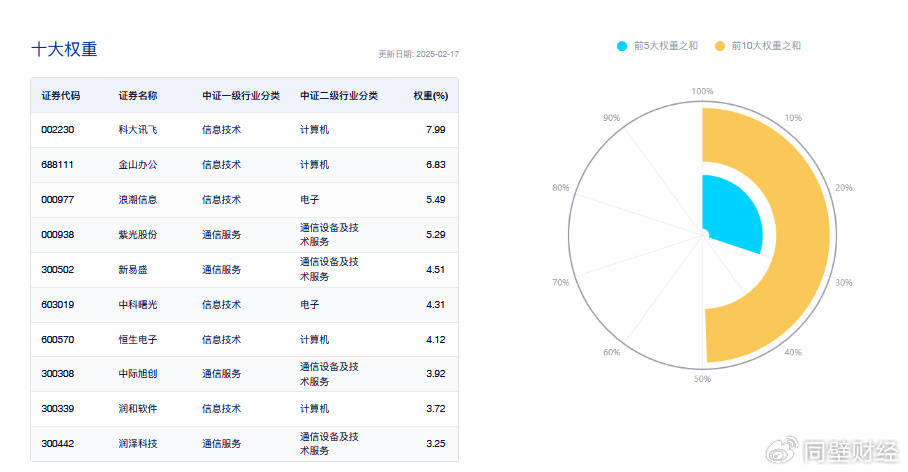Click weight value 4.51

(x=435, y=269)
